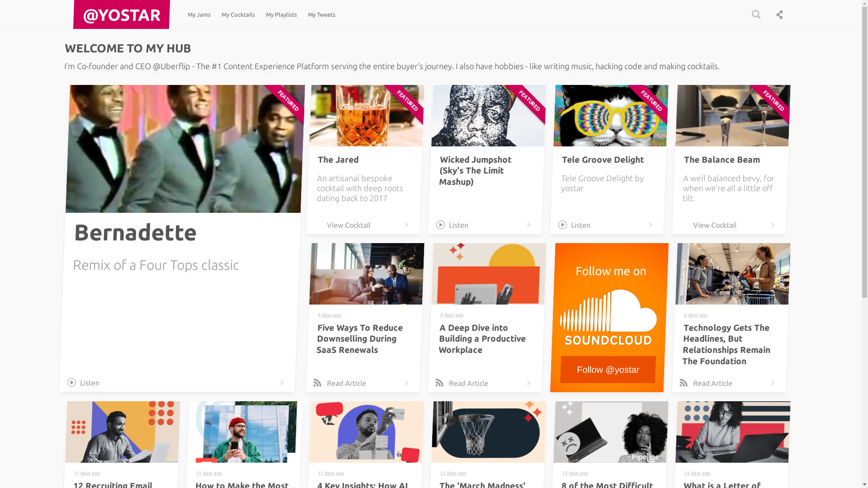Click RSS icon on Technology Headlines article
This screenshot has height=488, width=868.
684,383
